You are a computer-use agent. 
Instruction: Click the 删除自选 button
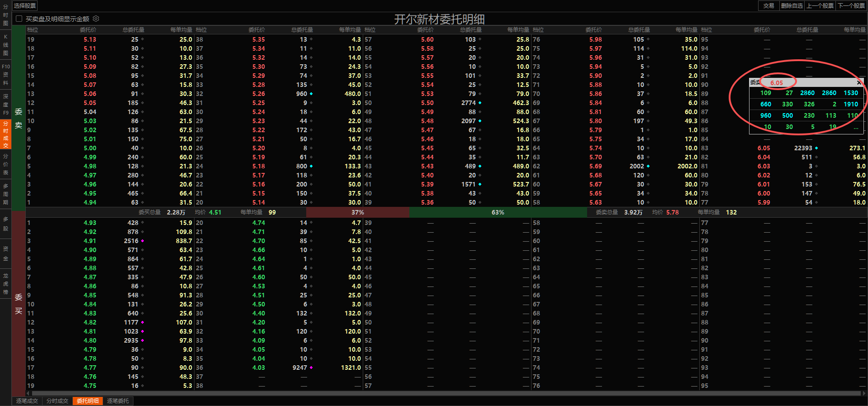pos(792,5)
